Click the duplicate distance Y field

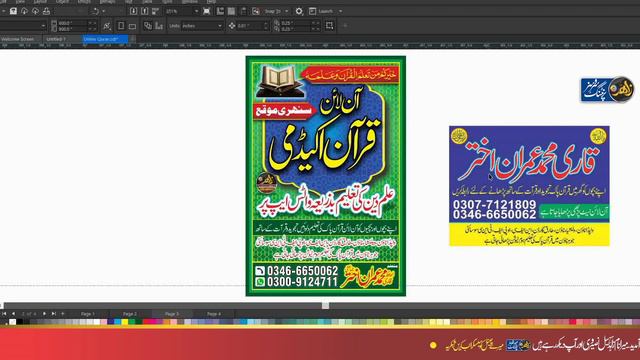click(295, 29)
